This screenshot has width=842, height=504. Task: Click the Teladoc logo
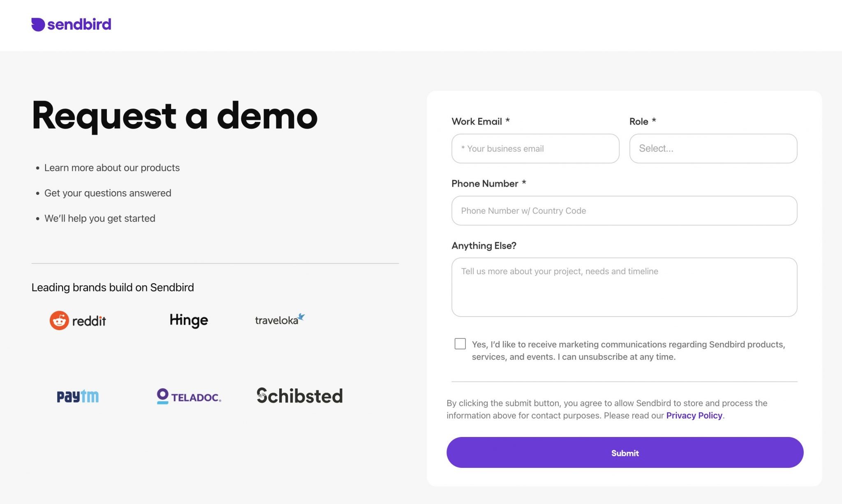click(189, 396)
